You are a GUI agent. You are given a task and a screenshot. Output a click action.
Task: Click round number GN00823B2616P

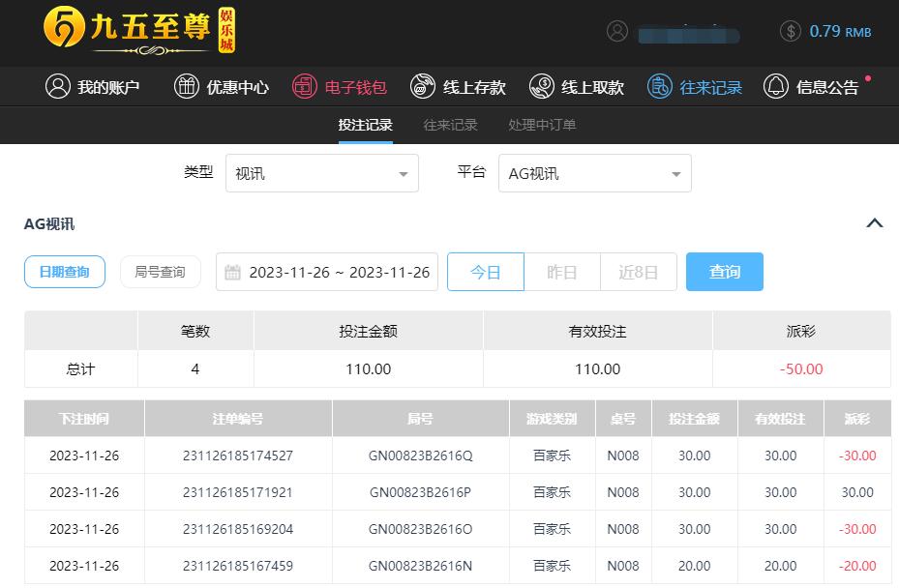[x=420, y=492]
